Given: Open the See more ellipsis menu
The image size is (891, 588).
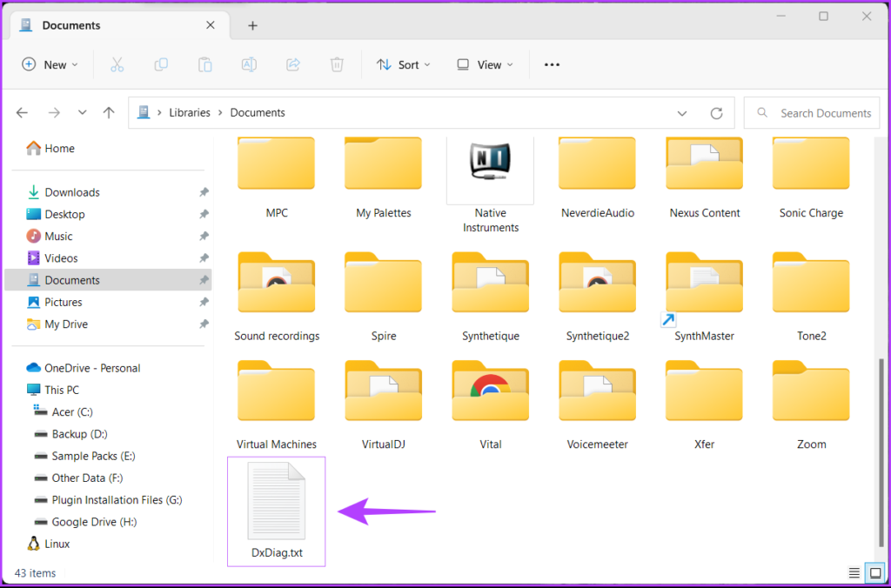Looking at the screenshot, I should (x=552, y=64).
